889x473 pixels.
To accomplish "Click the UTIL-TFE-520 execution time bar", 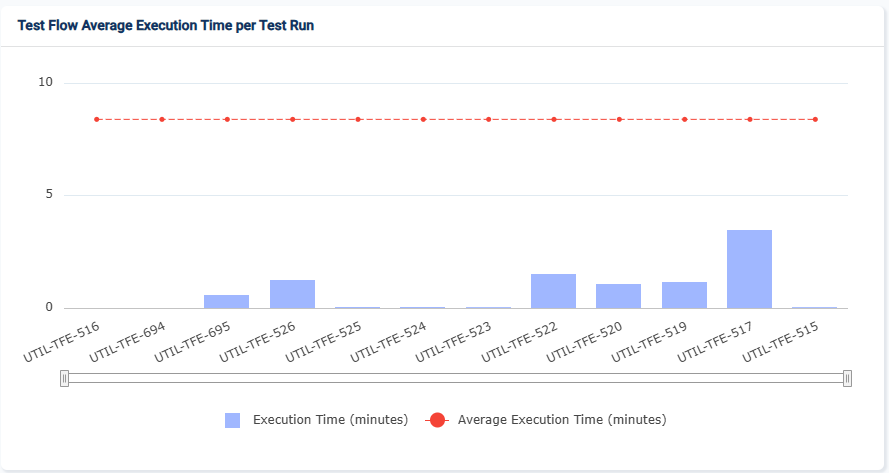I will (x=618, y=296).
